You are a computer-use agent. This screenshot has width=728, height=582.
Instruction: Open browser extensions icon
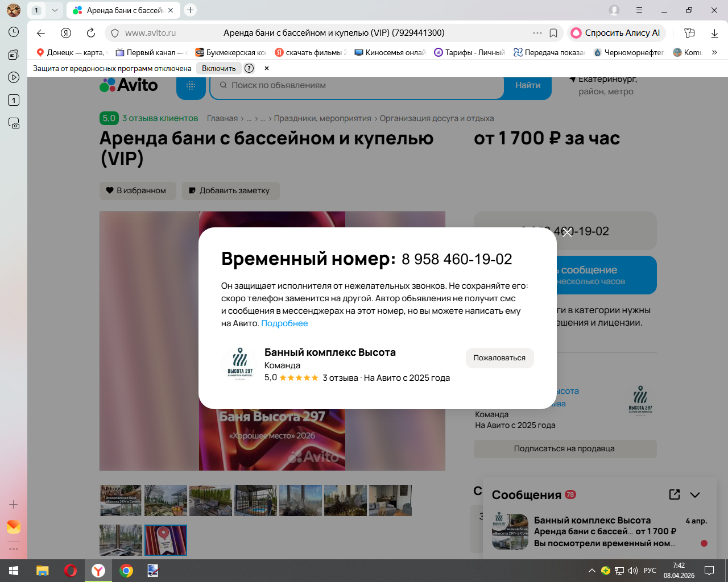click(x=689, y=33)
